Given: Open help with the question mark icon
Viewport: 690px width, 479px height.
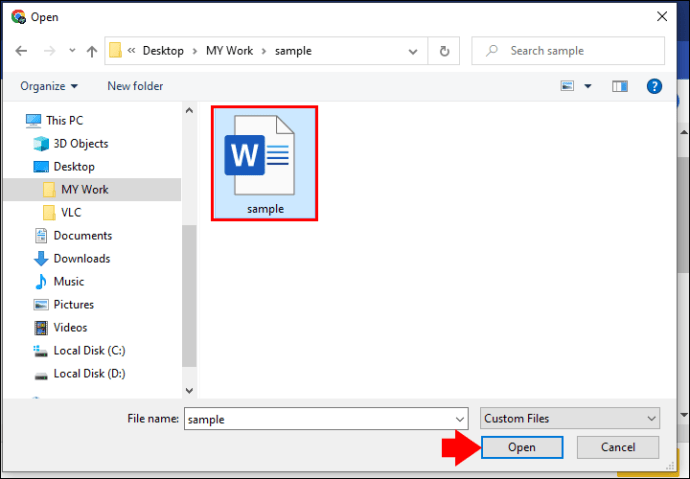Looking at the screenshot, I should [654, 86].
